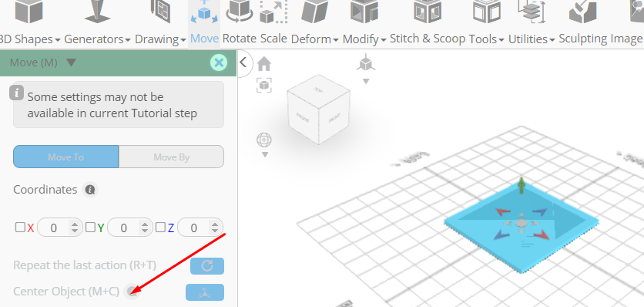Viewport: 644px width, 307px height.
Task: Expand the arrow beneath the projection cube icon
Action: pos(366,81)
